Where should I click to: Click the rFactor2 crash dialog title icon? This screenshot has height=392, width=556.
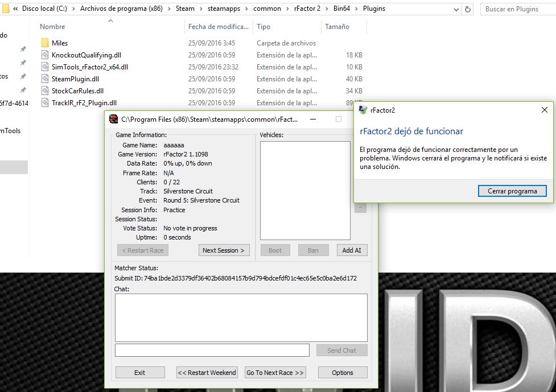[x=363, y=110]
